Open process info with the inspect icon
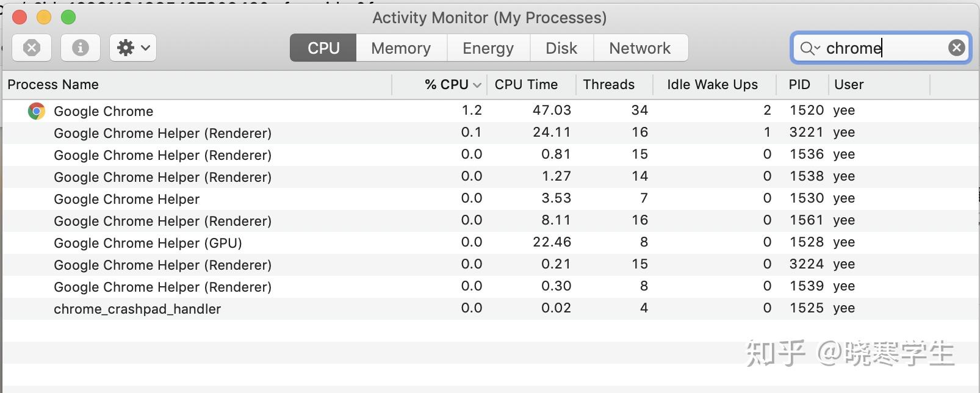 pos(81,48)
